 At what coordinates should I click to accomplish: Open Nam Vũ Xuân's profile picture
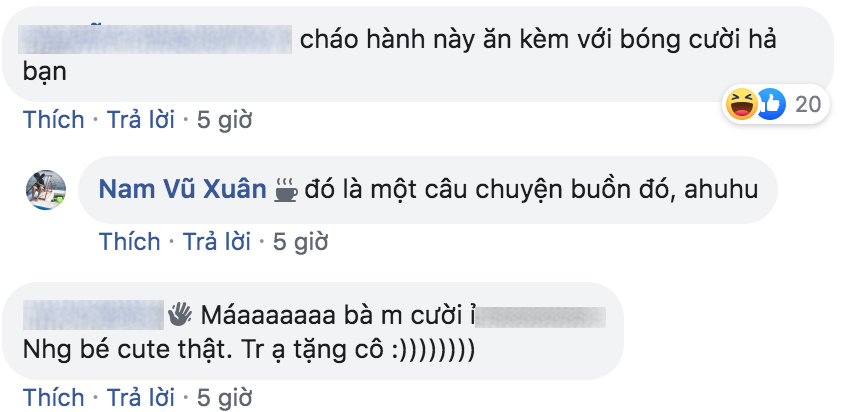pyautogui.click(x=46, y=190)
